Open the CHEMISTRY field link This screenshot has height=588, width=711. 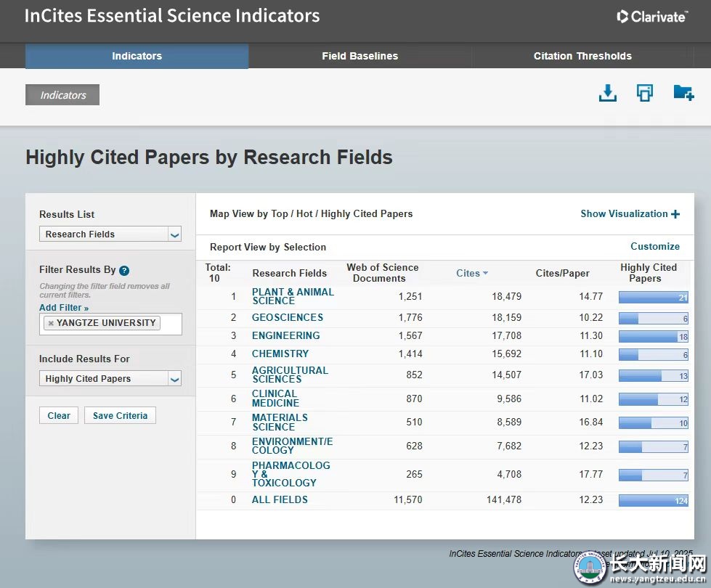[x=280, y=354]
